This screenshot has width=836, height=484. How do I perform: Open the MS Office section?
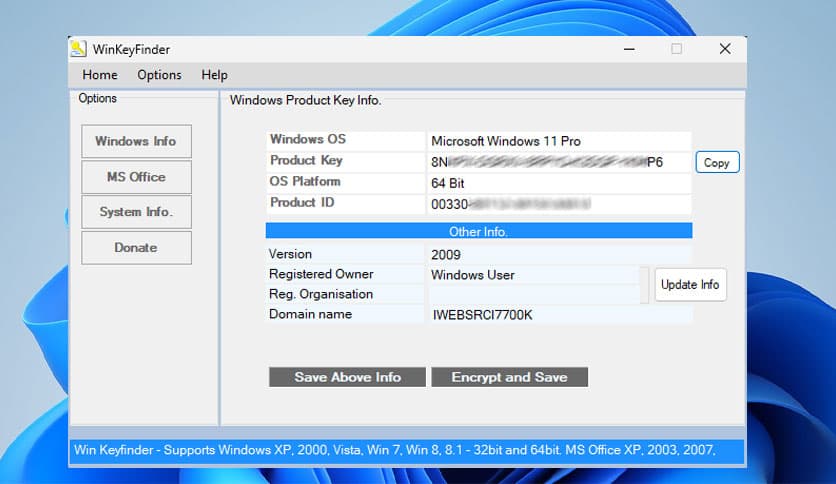[136, 177]
